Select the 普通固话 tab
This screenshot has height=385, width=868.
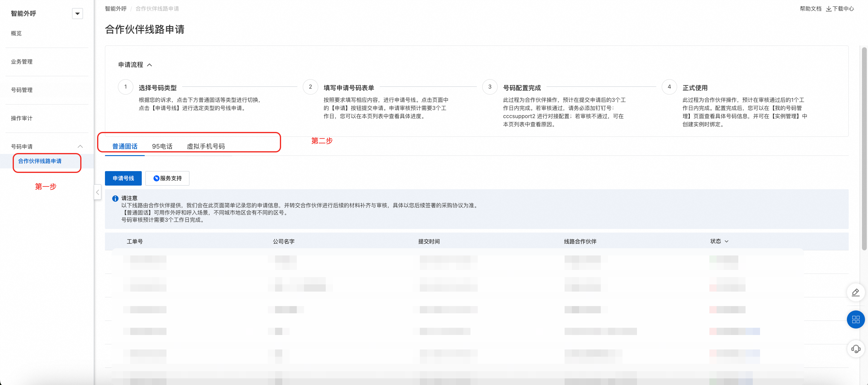[x=125, y=146]
